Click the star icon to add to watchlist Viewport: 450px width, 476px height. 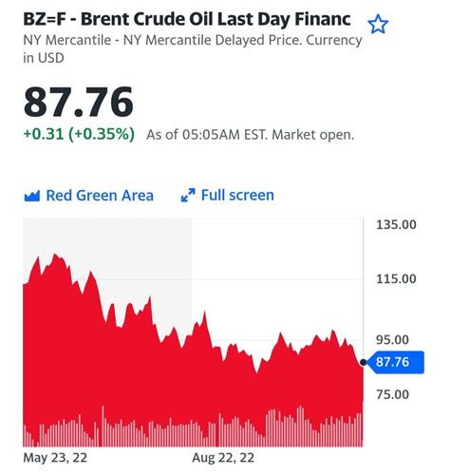click(x=378, y=25)
